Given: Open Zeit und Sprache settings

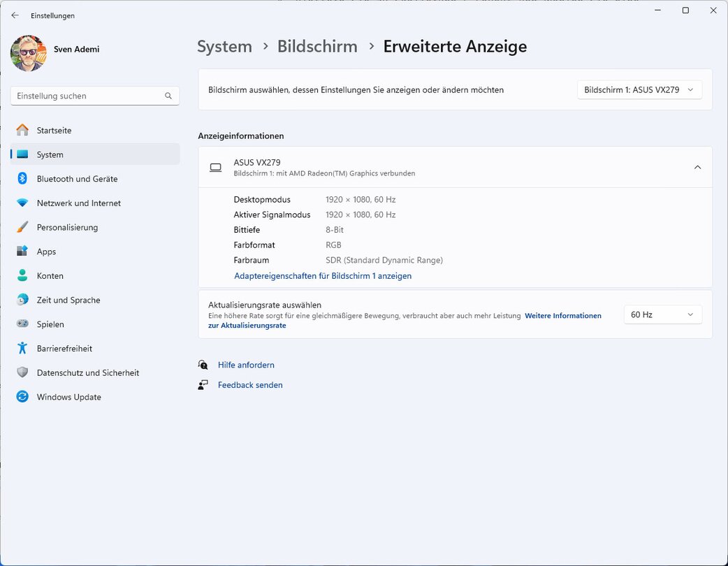Looking at the screenshot, I should click(x=68, y=300).
